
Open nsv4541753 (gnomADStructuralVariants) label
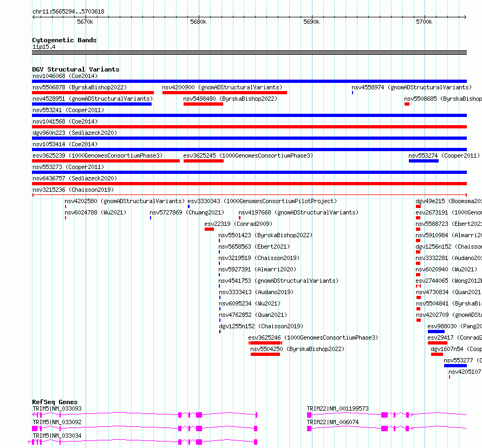point(278,281)
